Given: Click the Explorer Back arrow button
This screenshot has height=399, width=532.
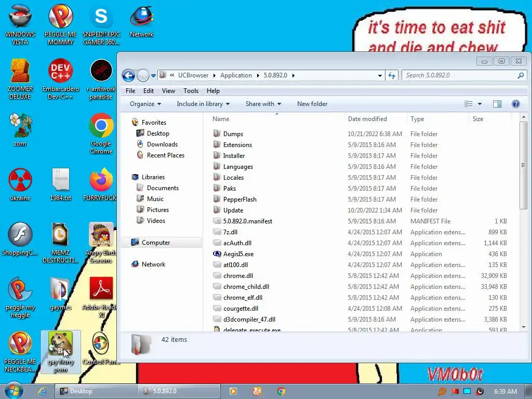Looking at the screenshot, I should 129,75.
